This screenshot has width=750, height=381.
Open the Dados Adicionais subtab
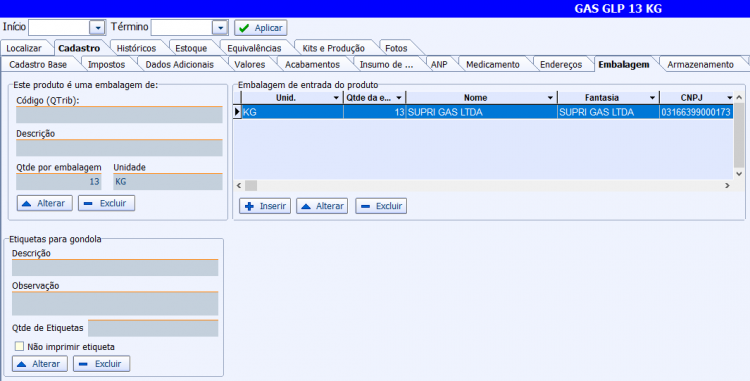[179, 65]
